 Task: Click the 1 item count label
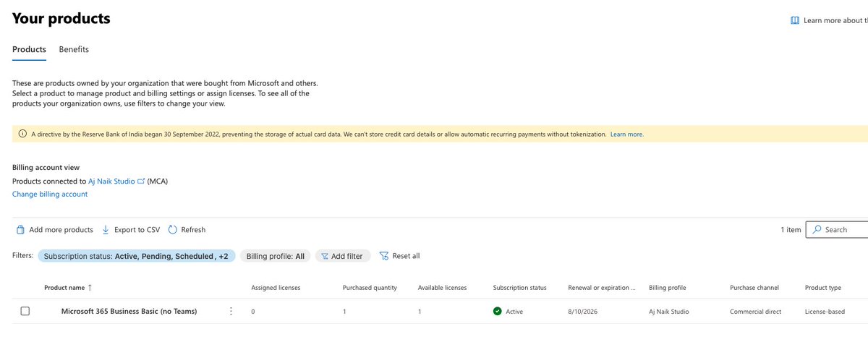click(791, 230)
